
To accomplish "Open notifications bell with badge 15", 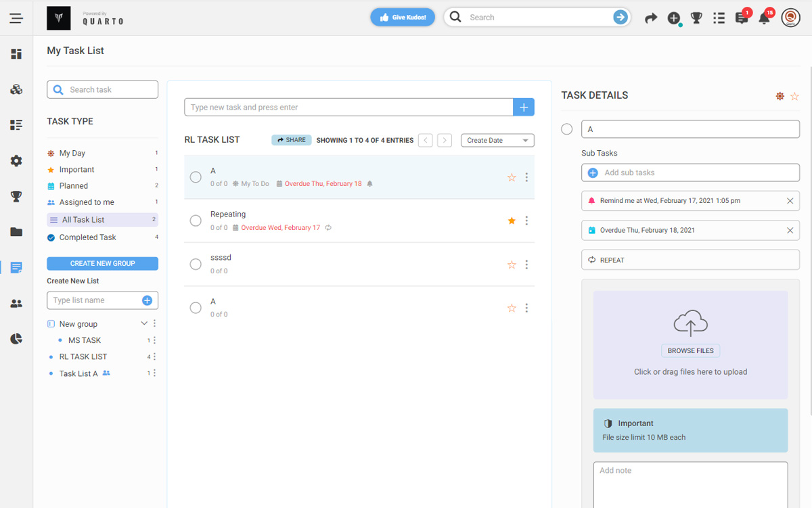I will coord(764,18).
